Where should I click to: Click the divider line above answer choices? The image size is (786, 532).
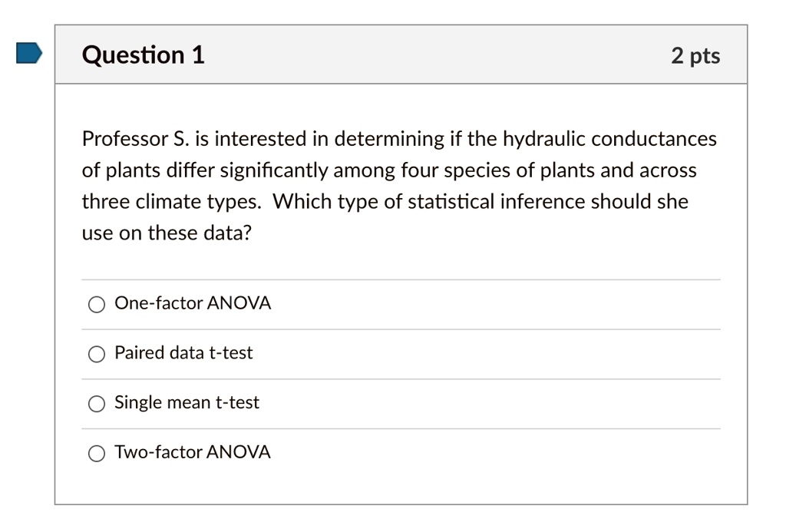401,279
